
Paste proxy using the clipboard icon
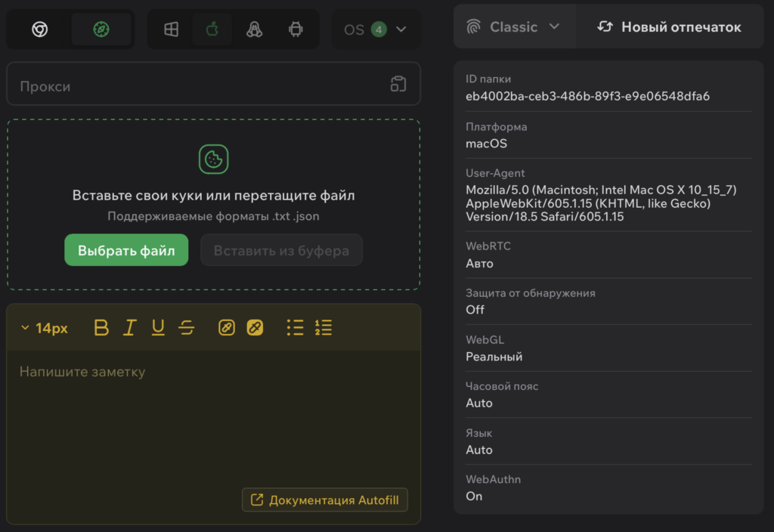398,84
